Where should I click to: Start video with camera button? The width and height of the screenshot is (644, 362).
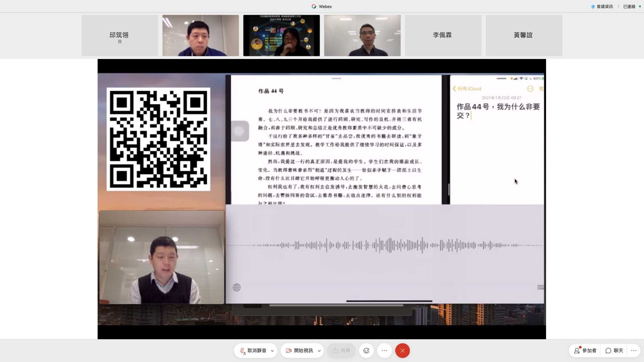pos(299,351)
